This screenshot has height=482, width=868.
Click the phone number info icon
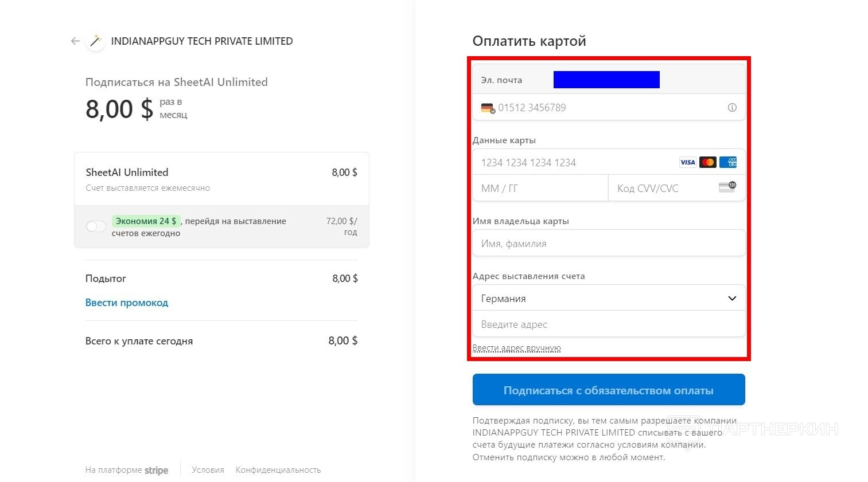point(732,108)
